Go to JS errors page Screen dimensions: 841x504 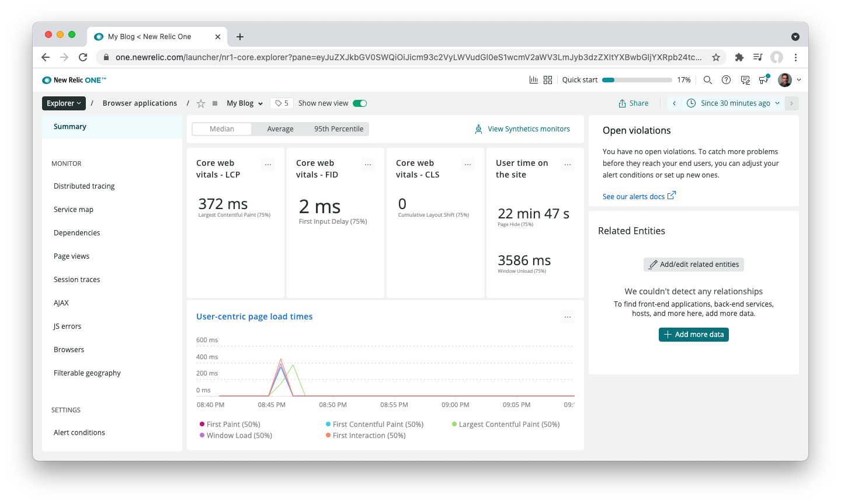coord(68,326)
